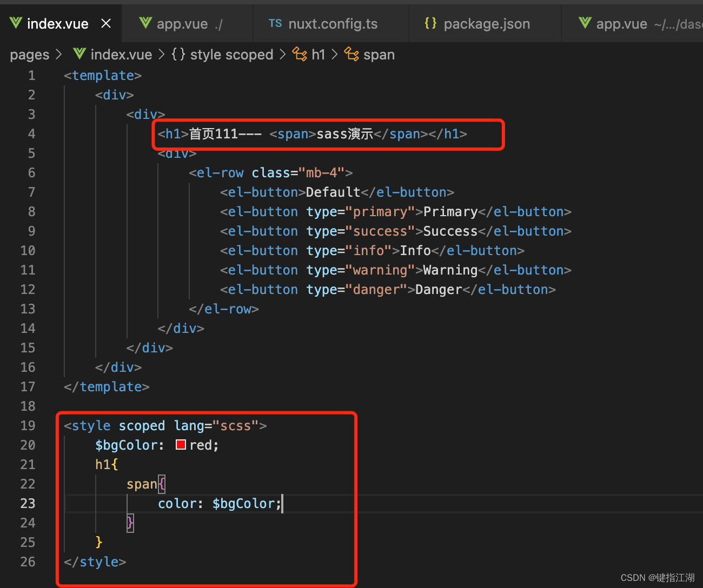
Task: Click the span{ selector line
Action: [x=145, y=484]
